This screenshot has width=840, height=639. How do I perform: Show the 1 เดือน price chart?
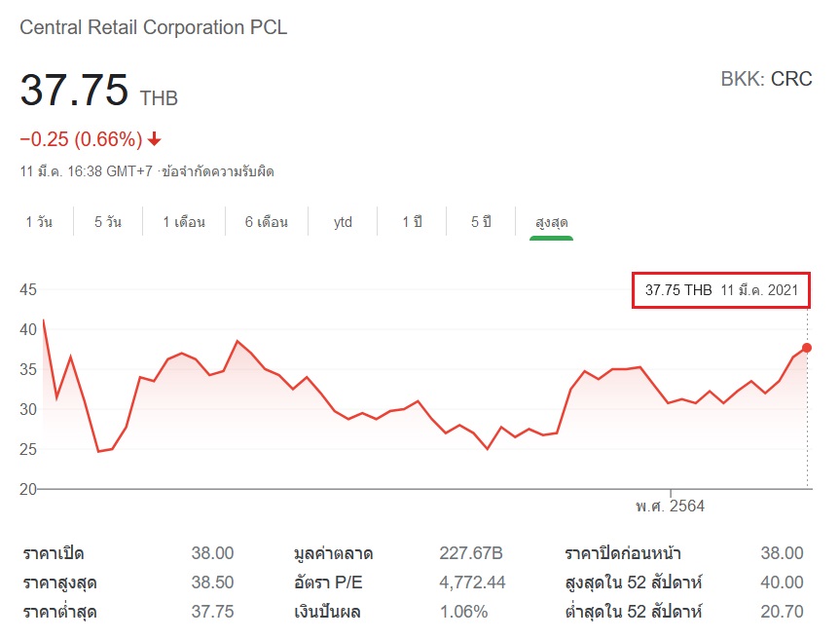184,222
